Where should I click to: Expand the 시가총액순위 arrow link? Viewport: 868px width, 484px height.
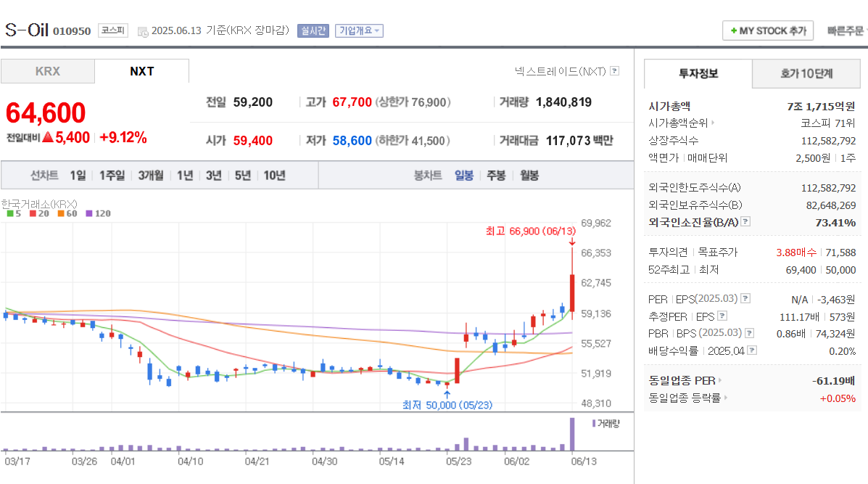click(713, 123)
